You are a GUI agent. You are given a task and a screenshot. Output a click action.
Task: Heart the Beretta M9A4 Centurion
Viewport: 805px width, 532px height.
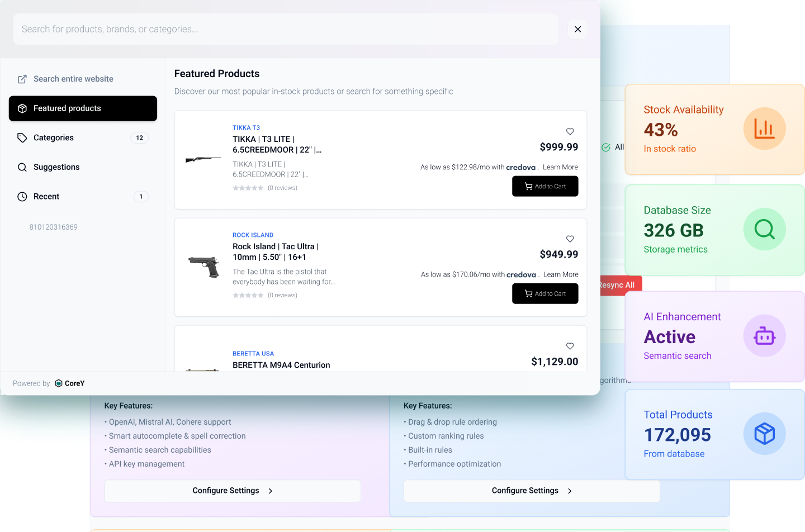coord(570,346)
